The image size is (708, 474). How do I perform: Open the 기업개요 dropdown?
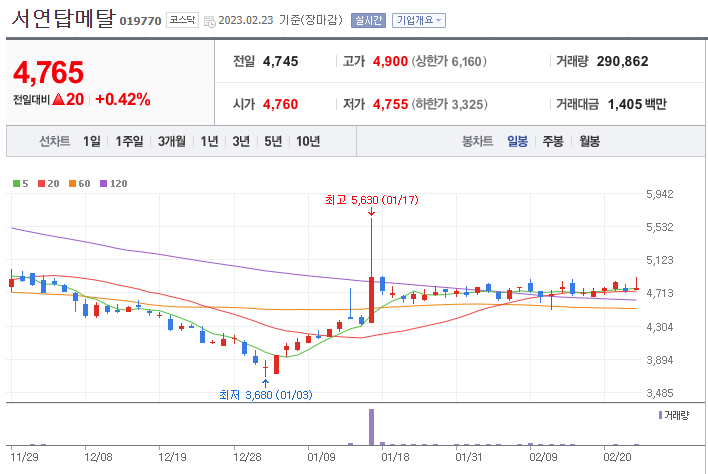click(x=419, y=20)
